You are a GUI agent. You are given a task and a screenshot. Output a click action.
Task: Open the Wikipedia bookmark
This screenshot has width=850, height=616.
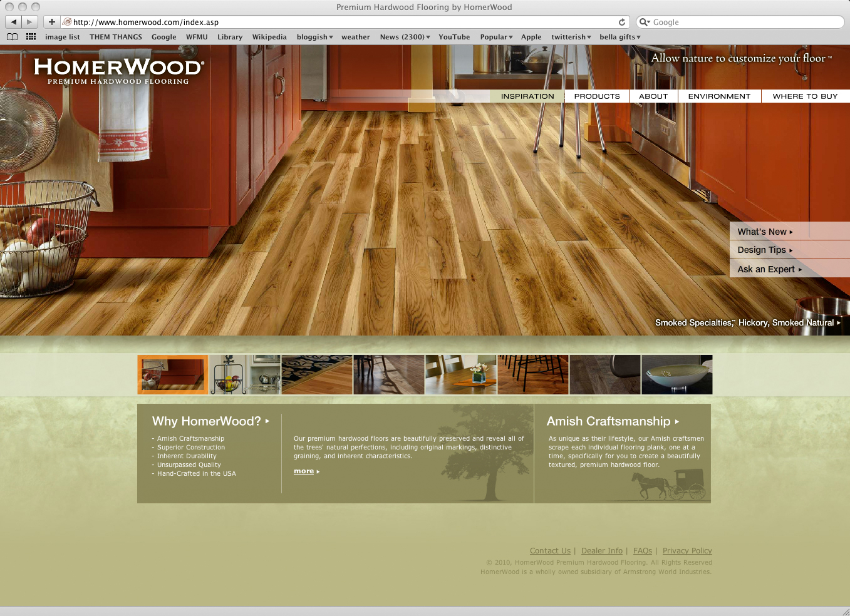click(x=269, y=37)
